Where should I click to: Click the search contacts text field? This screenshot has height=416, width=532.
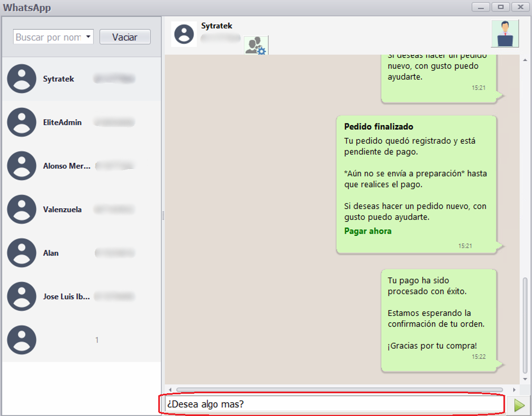pos(48,37)
